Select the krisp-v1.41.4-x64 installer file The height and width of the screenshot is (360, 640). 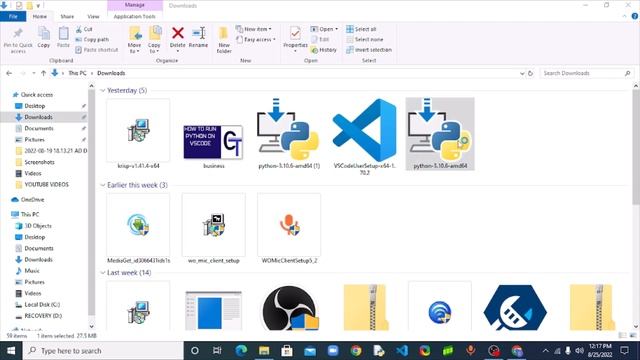tap(138, 134)
